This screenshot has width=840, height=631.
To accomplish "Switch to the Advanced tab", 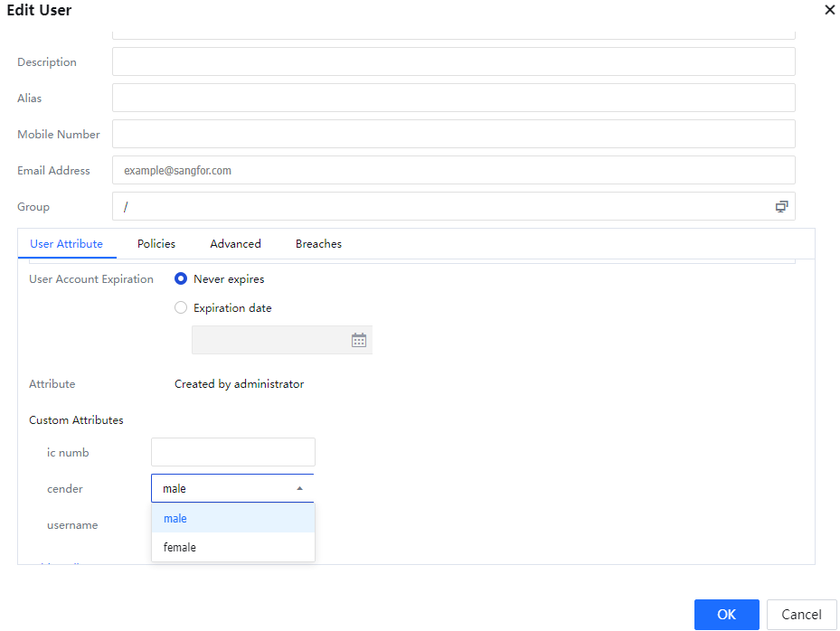I will 235,244.
